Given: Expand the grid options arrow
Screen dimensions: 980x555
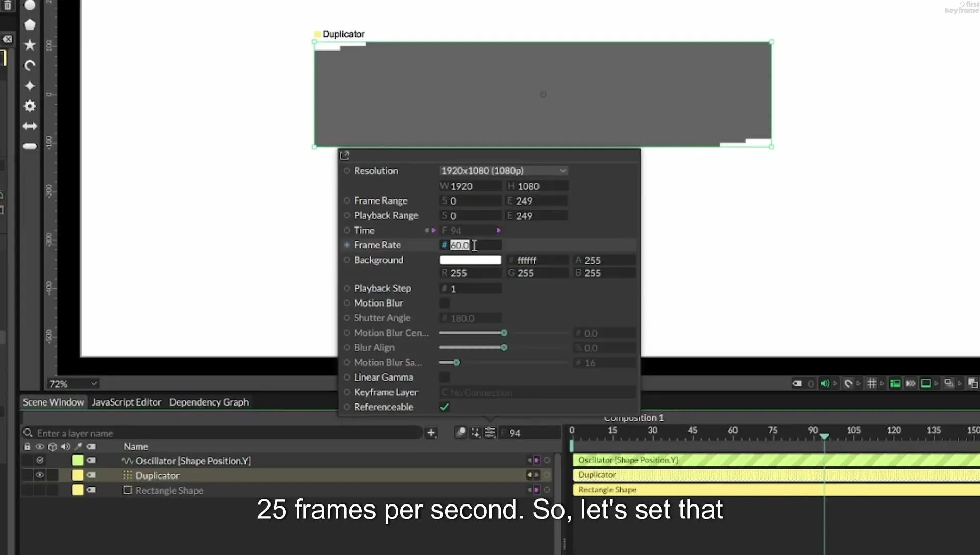Looking at the screenshot, I should point(882,383).
